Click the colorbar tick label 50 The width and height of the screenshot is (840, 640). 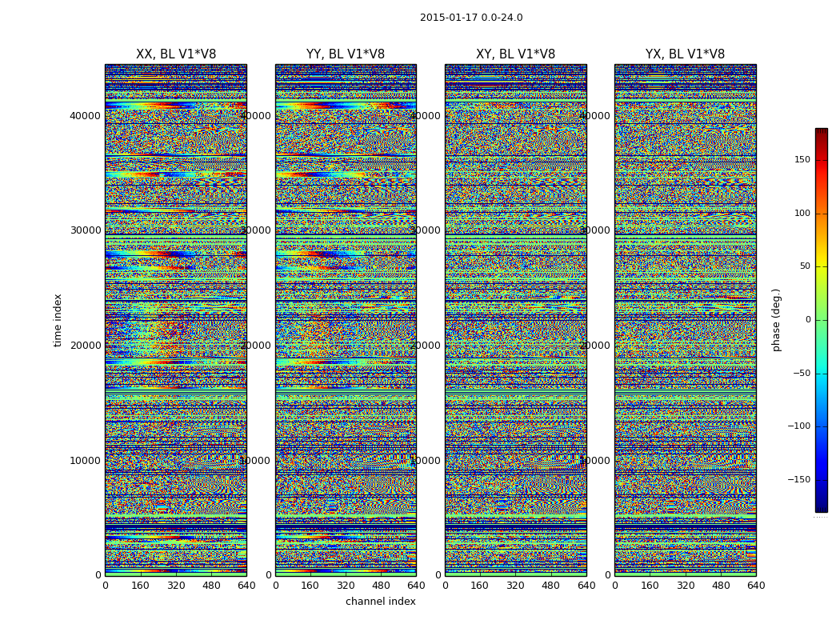(805, 266)
